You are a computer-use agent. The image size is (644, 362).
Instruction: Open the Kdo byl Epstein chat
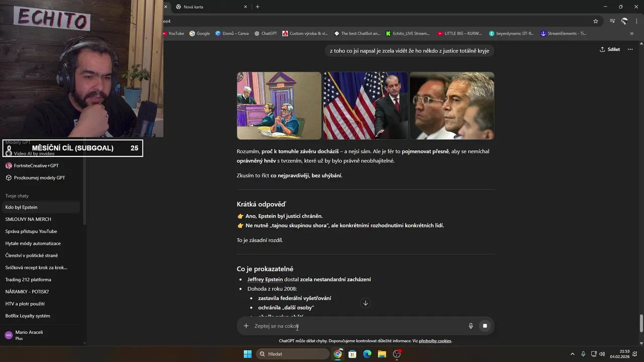pos(41,207)
